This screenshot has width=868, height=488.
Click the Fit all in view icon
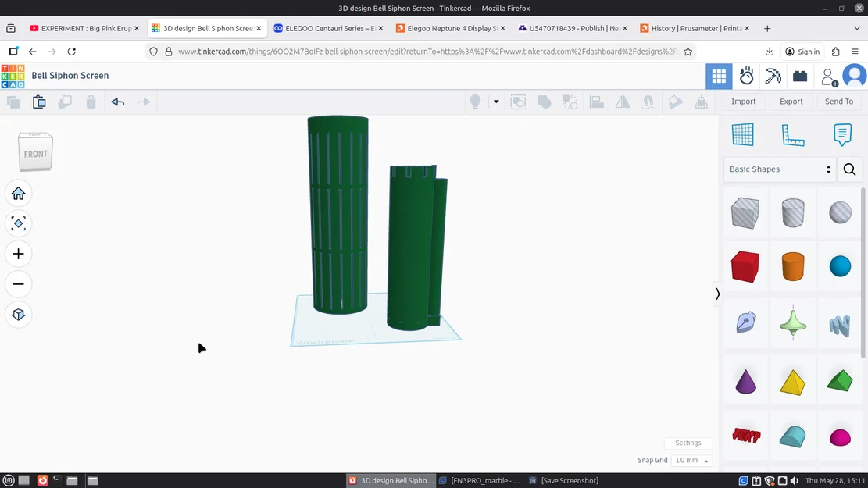(x=18, y=223)
